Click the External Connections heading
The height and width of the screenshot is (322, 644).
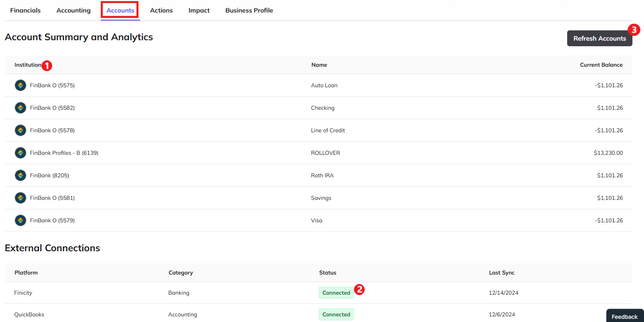(x=52, y=248)
